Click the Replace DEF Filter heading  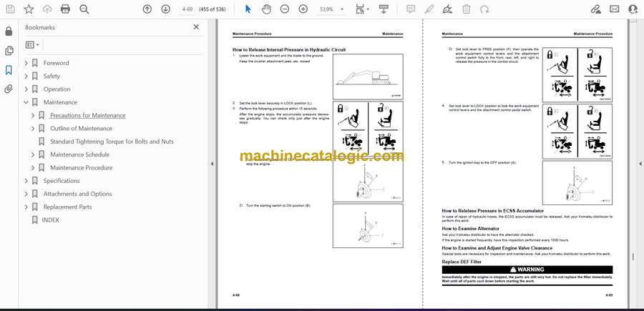click(462, 262)
